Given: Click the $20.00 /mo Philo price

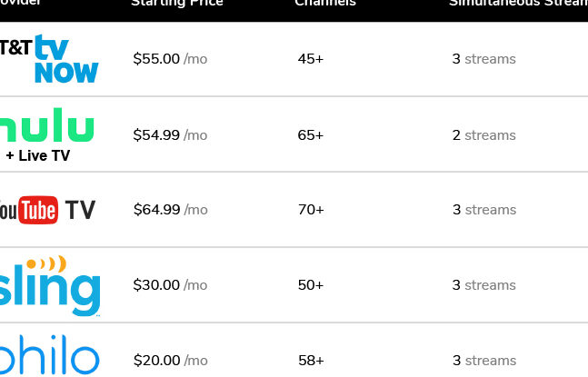Looking at the screenshot, I should click(170, 361).
